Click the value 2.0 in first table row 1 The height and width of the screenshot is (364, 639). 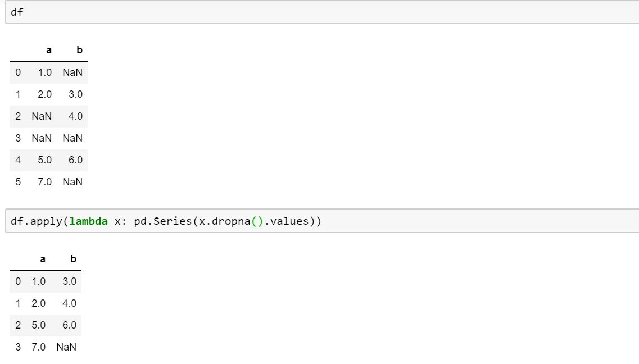(x=45, y=94)
